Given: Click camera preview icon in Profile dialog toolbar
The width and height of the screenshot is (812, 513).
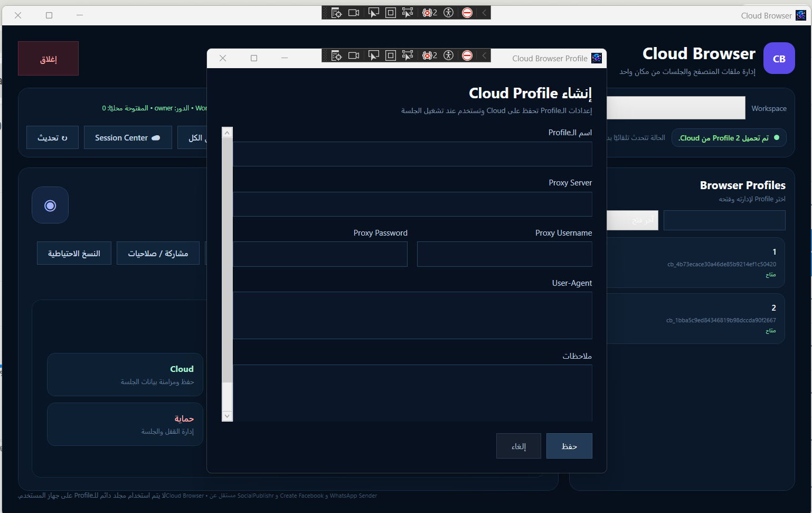Looking at the screenshot, I should (354, 55).
